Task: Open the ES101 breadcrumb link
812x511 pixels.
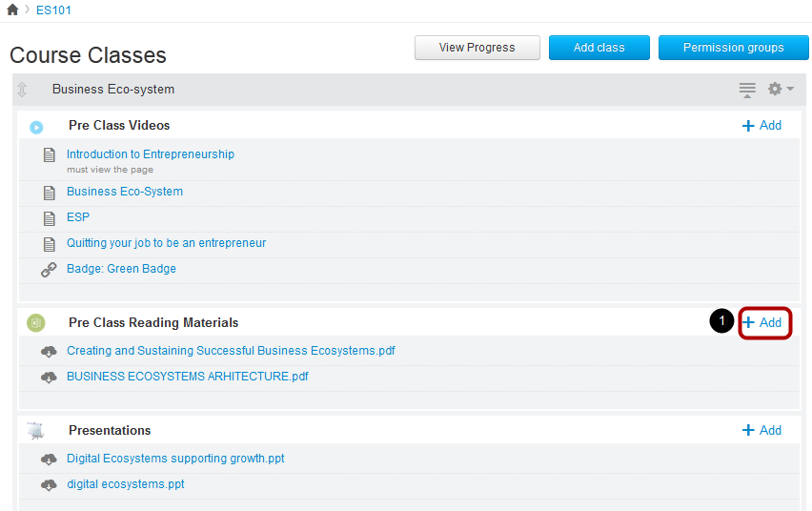Action: click(53, 10)
